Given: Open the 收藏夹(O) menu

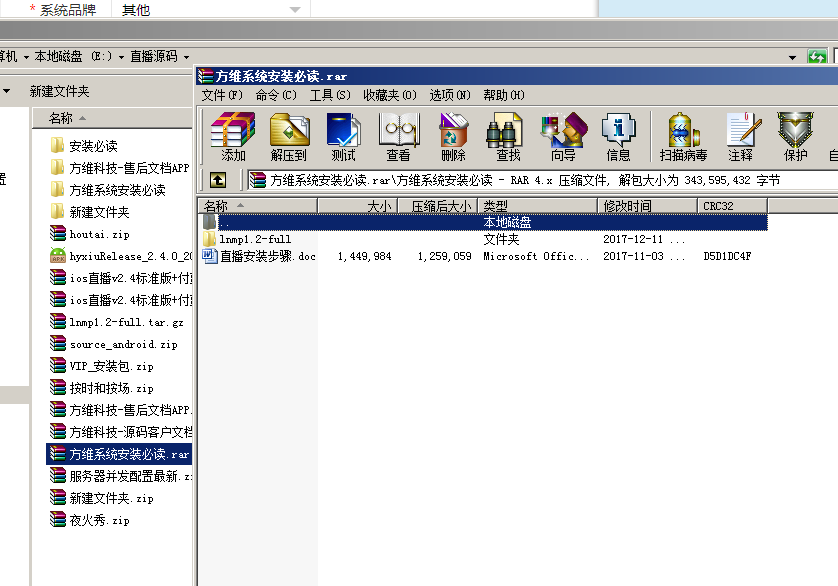Looking at the screenshot, I should [390, 95].
